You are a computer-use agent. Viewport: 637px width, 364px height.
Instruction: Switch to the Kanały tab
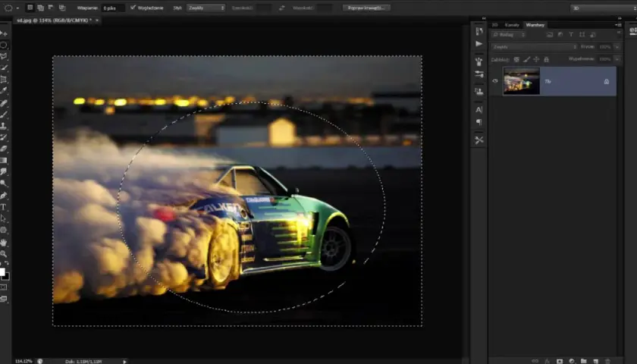point(512,25)
